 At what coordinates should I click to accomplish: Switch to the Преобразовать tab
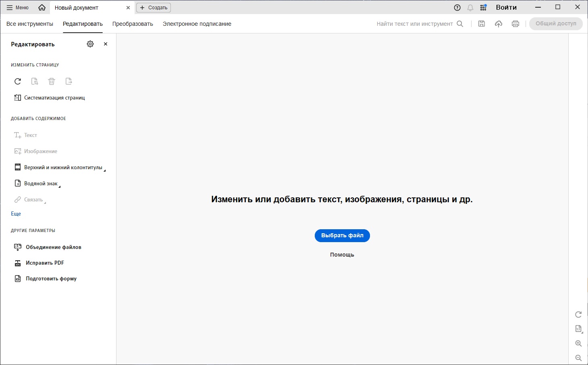[133, 24]
